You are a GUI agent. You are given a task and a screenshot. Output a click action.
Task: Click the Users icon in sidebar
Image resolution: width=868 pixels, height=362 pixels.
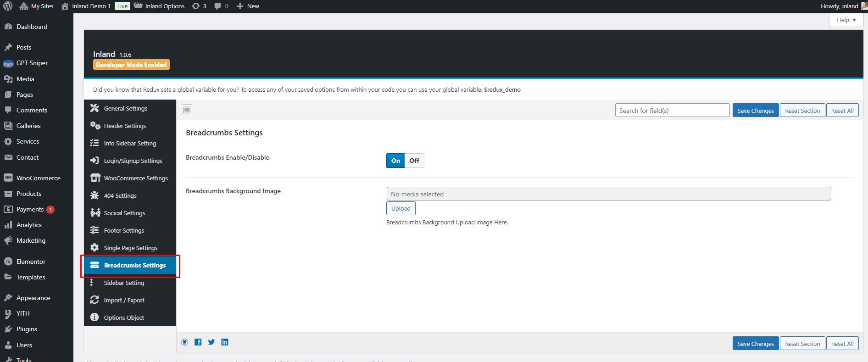pos(8,345)
